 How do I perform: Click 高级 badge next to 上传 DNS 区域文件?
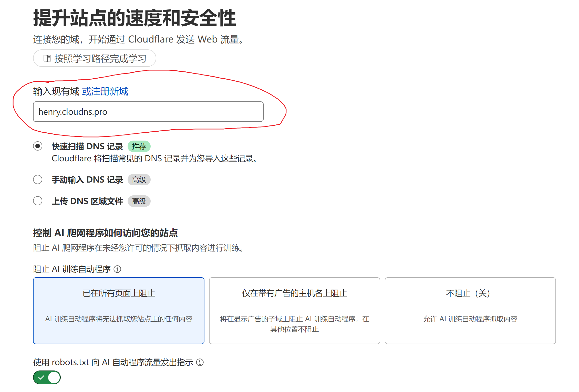139,201
